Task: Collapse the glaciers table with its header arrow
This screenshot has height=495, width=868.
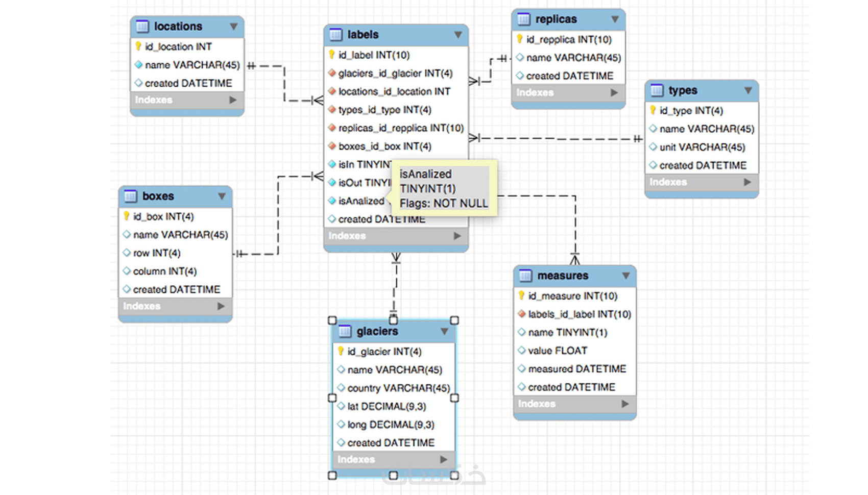Action: point(444,331)
